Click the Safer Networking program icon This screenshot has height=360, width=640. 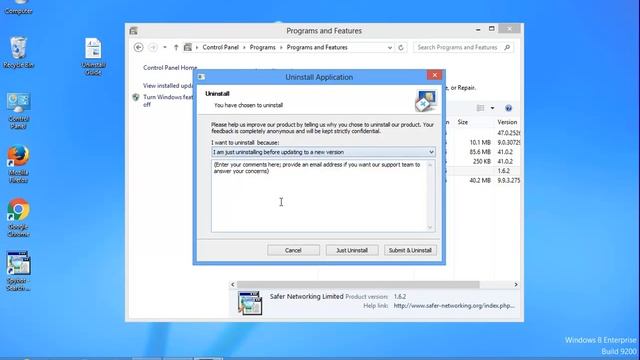point(250,303)
